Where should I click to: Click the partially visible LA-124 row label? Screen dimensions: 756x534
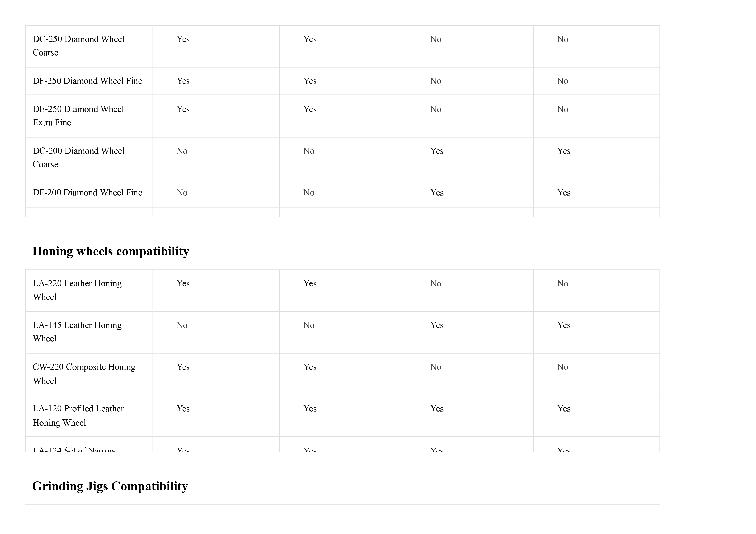point(74,449)
